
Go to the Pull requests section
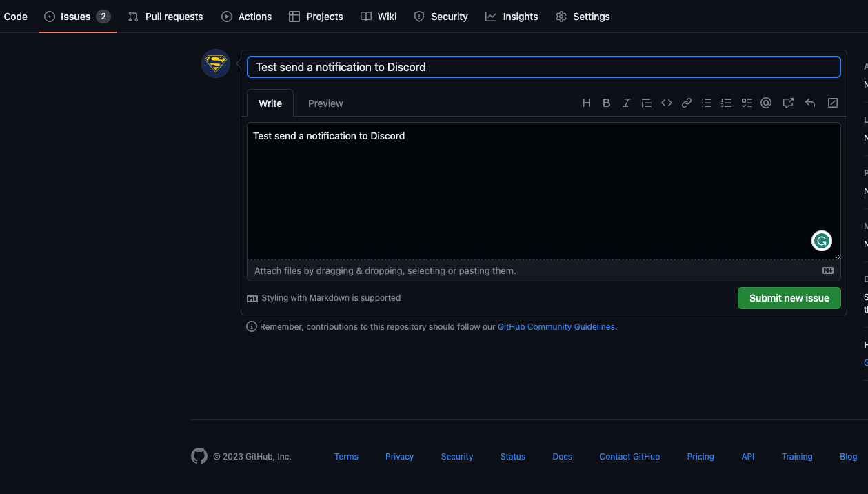tap(165, 16)
